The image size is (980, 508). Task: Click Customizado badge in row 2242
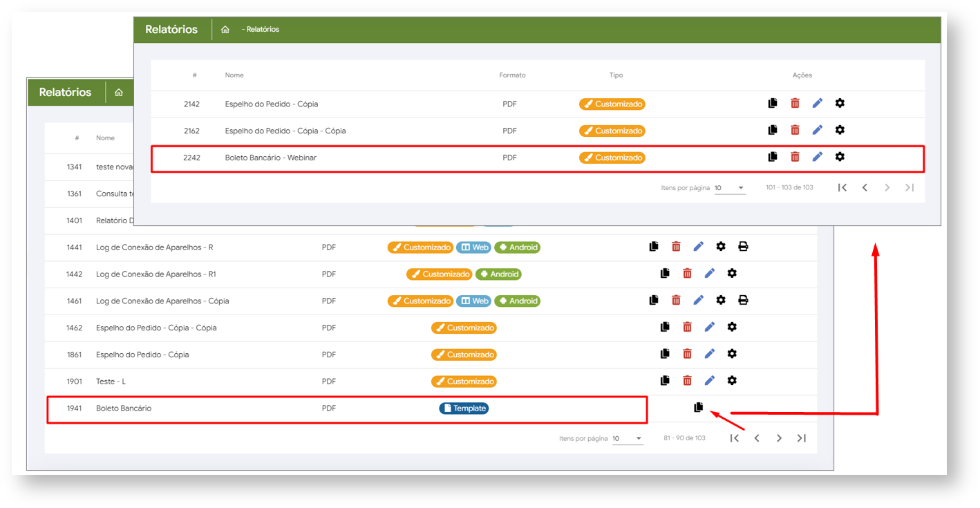coord(612,158)
